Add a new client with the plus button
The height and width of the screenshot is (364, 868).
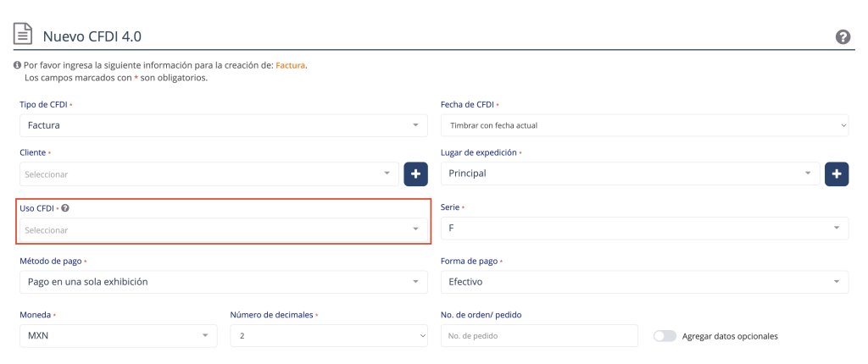[415, 174]
